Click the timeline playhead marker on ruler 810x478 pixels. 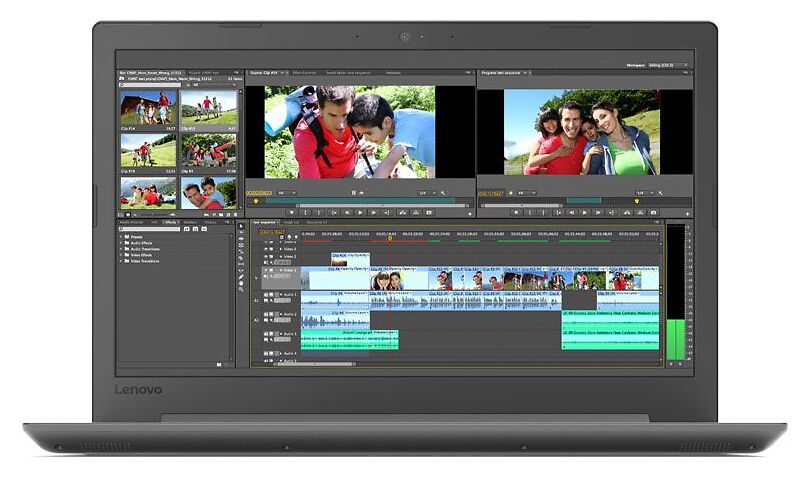pyautogui.click(x=390, y=237)
